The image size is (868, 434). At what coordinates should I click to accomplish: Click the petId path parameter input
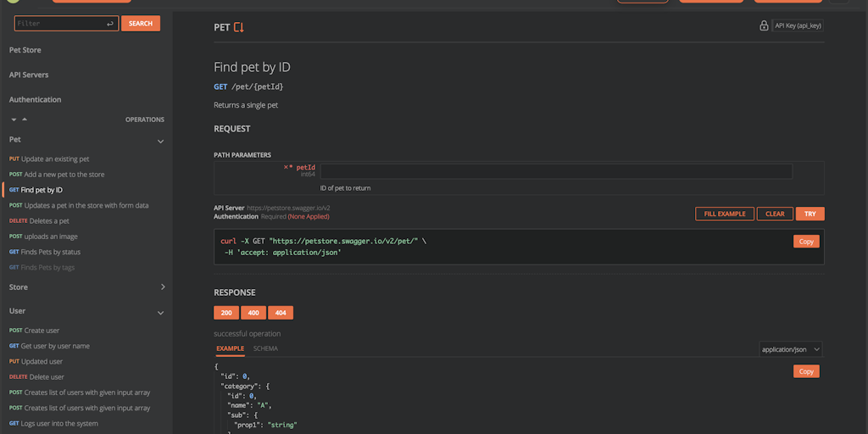point(556,171)
